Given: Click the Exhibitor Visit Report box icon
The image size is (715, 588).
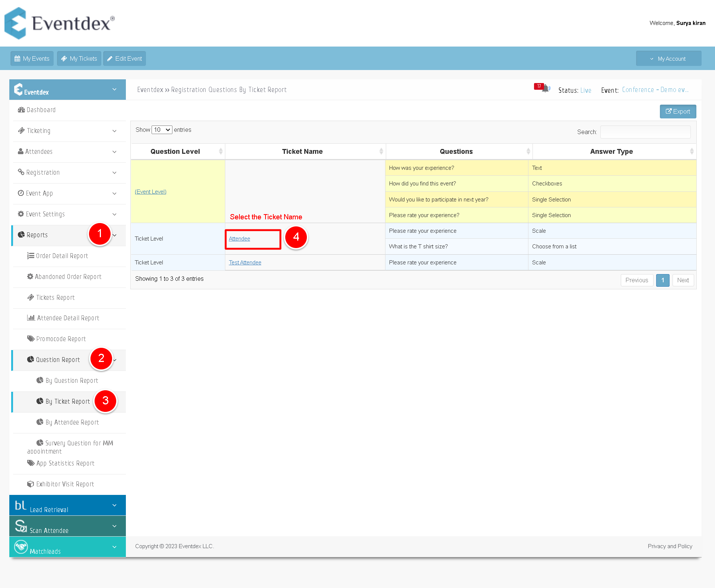Looking at the screenshot, I should pyautogui.click(x=31, y=484).
